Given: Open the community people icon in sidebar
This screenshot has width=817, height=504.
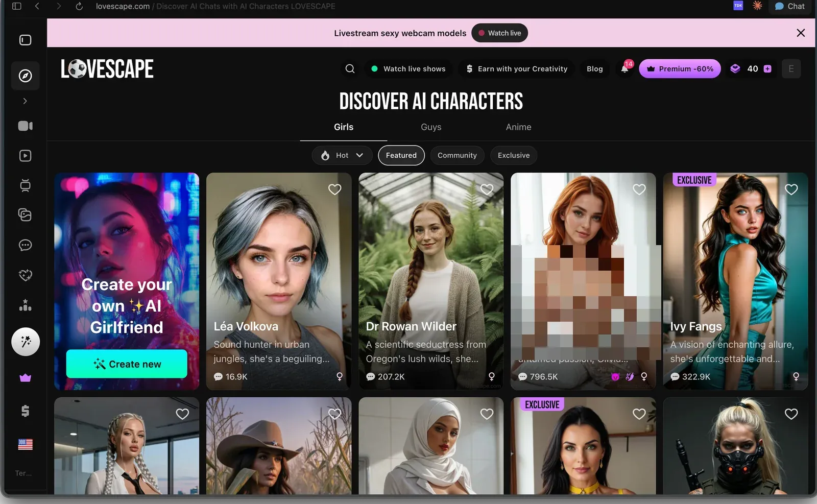Looking at the screenshot, I should (25, 305).
